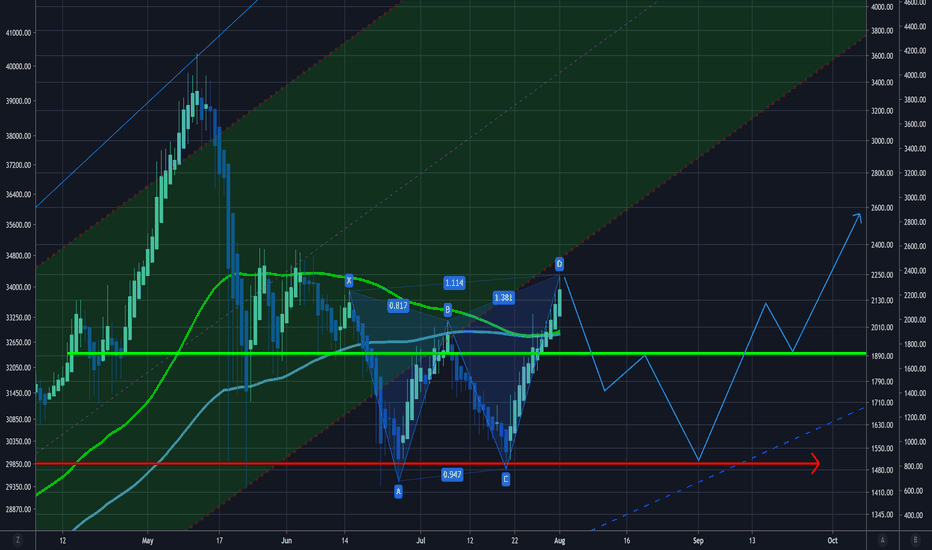The width and height of the screenshot is (932, 550).
Task: Click the Oct date label on the time axis
Action: (832, 540)
